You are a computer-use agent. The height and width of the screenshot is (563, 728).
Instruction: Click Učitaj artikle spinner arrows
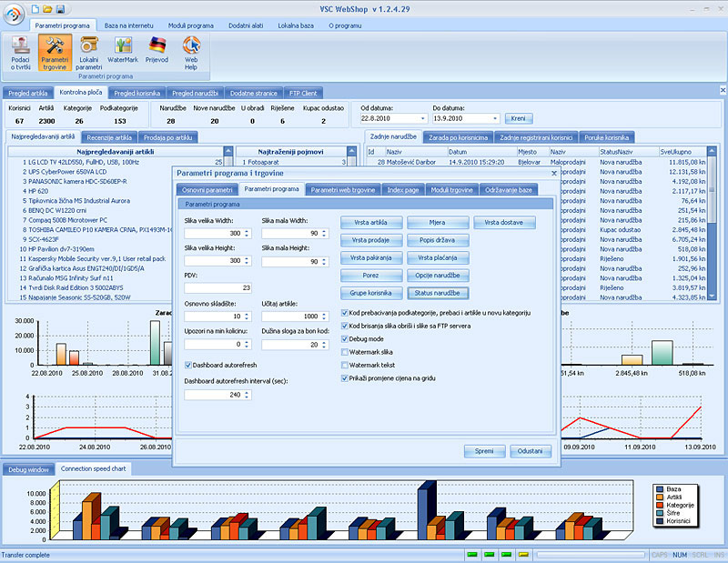click(x=324, y=317)
